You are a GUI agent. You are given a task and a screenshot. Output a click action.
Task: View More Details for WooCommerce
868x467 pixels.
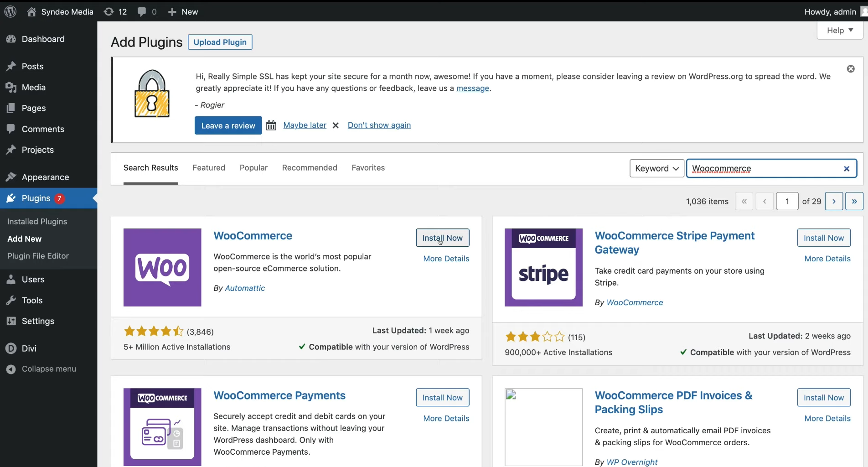tap(446, 259)
